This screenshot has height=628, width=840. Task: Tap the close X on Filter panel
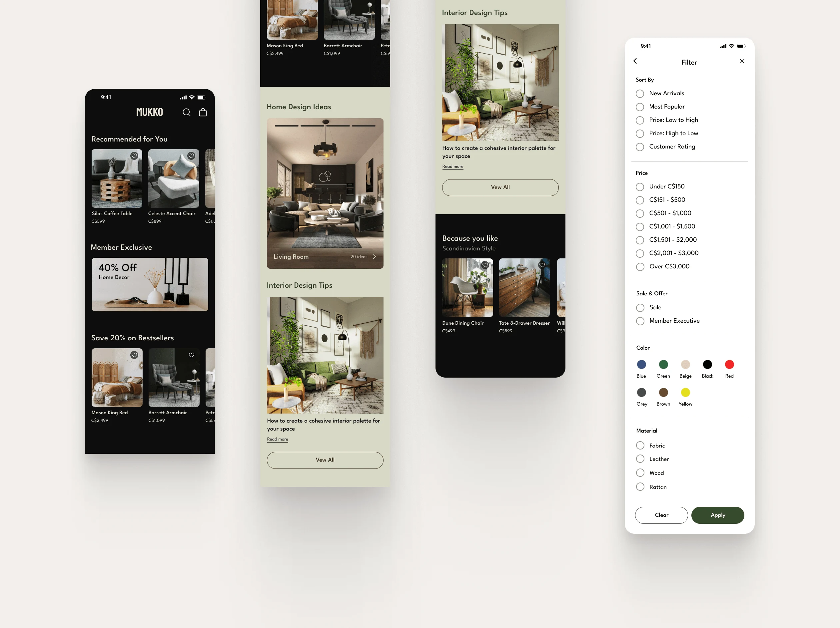coord(742,61)
